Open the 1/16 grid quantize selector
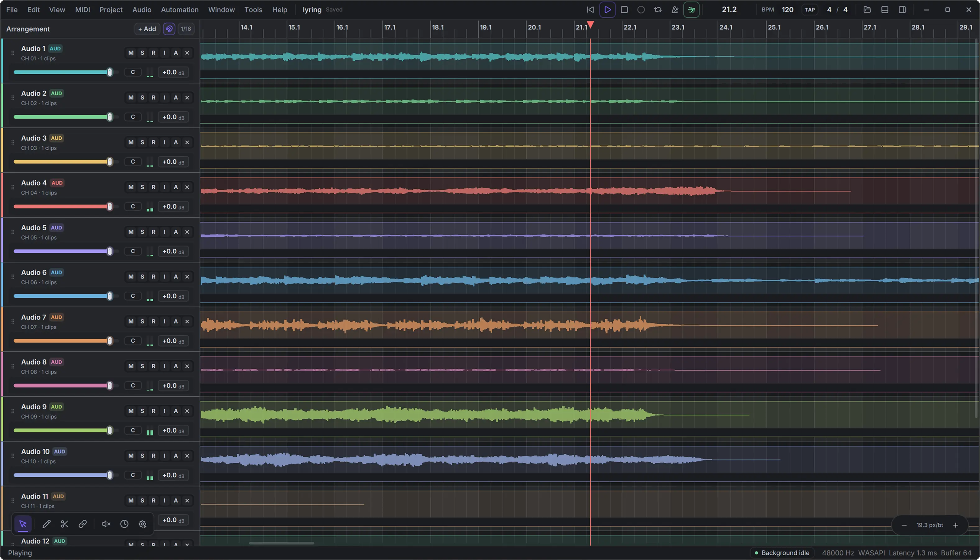This screenshot has width=980, height=560. click(186, 29)
